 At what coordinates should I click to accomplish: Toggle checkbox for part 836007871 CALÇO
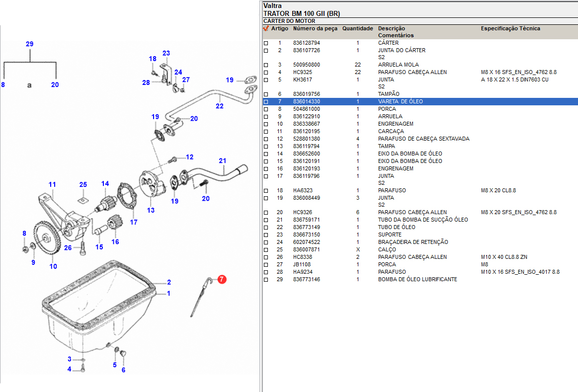pos(266,250)
